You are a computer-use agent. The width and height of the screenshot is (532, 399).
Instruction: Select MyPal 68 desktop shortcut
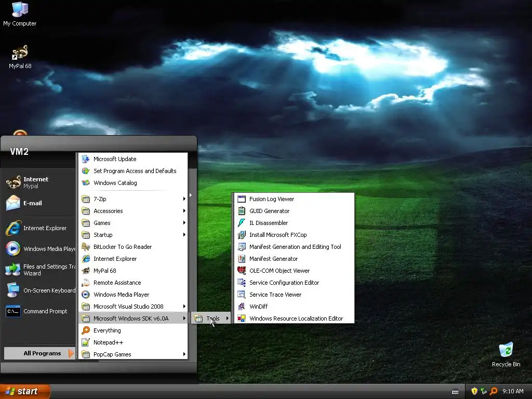click(x=20, y=52)
